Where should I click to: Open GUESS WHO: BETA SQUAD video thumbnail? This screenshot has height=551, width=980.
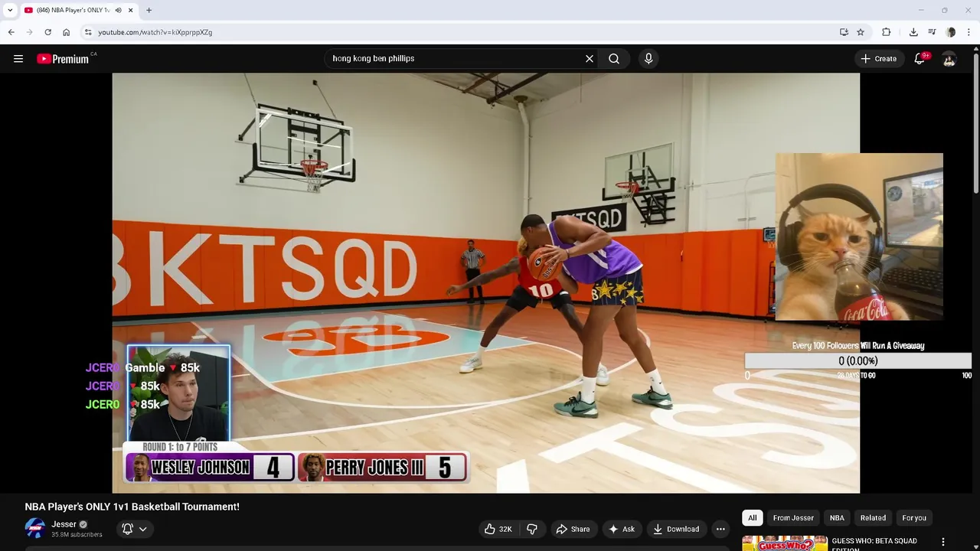pyautogui.click(x=785, y=543)
